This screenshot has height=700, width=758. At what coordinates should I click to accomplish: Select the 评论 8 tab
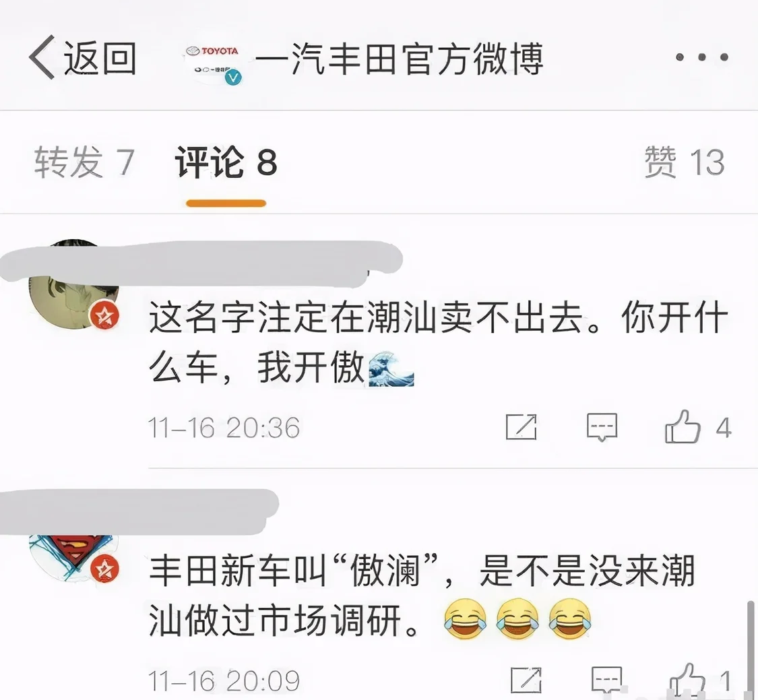click(226, 162)
